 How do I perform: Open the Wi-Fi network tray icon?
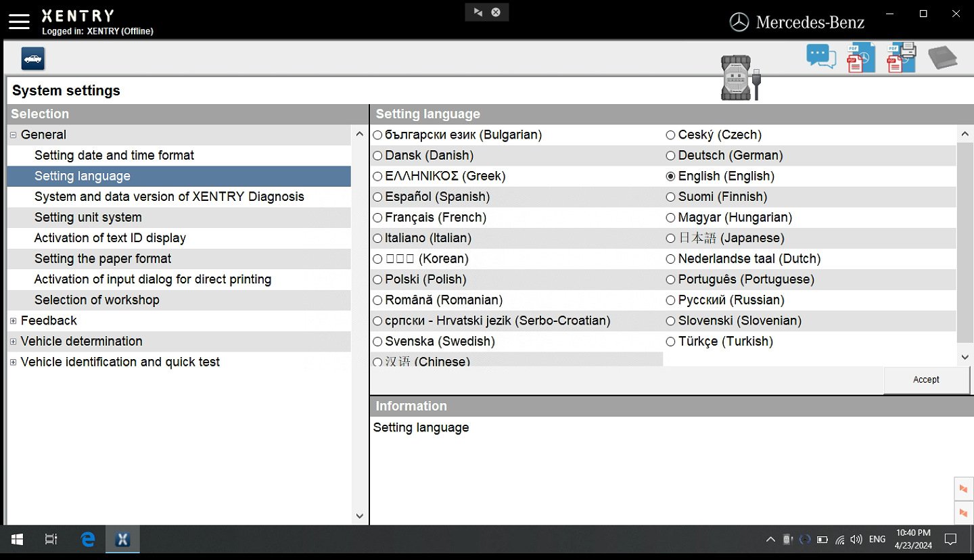(839, 540)
